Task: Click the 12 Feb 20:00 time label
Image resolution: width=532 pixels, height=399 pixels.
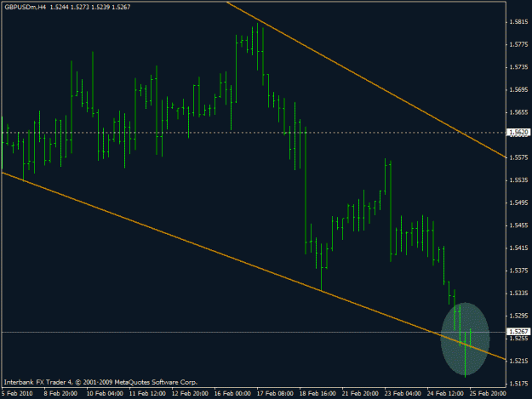Action: click(x=190, y=393)
